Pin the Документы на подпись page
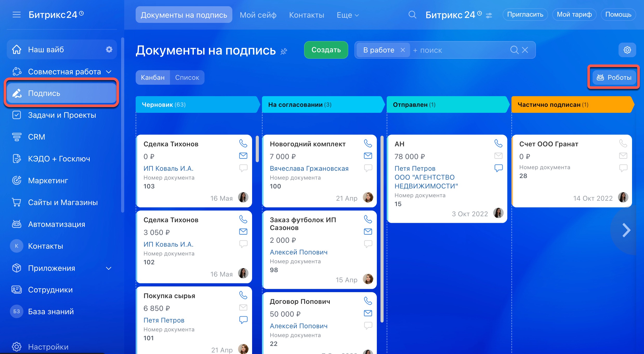644x354 pixels. point(284,51)
